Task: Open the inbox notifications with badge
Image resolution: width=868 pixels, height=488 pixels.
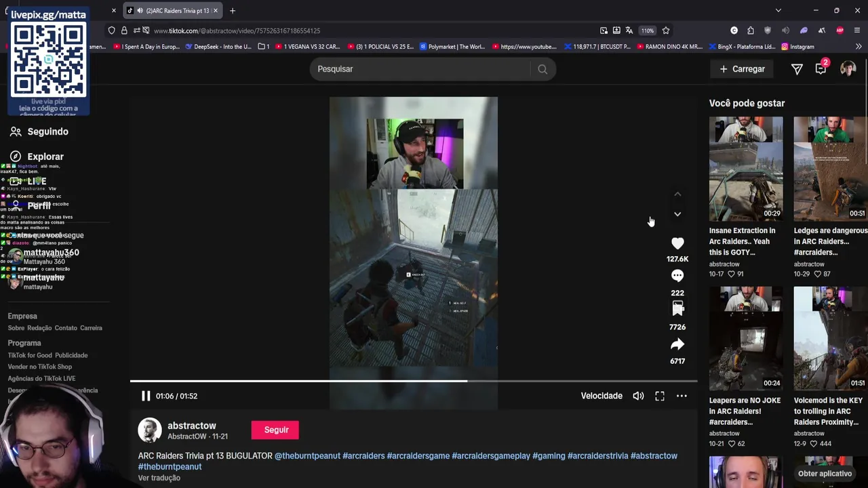Action: click(x=821, y=68)
